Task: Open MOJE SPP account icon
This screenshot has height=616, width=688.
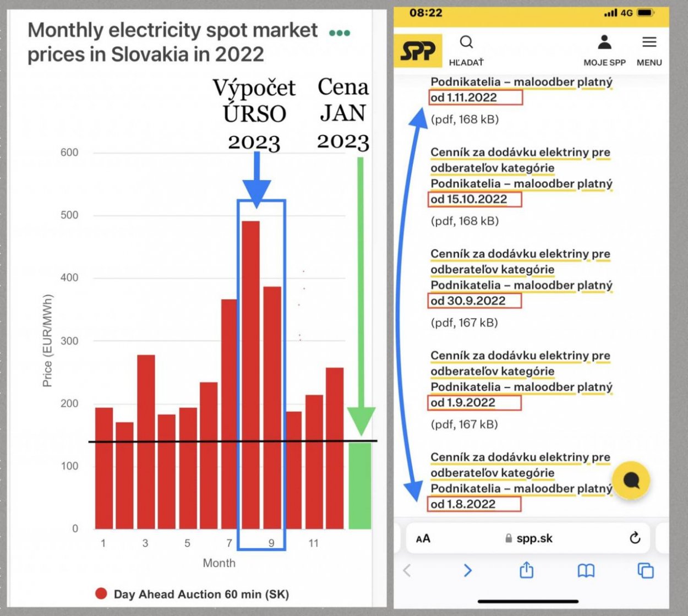Action: coord(604,42)
